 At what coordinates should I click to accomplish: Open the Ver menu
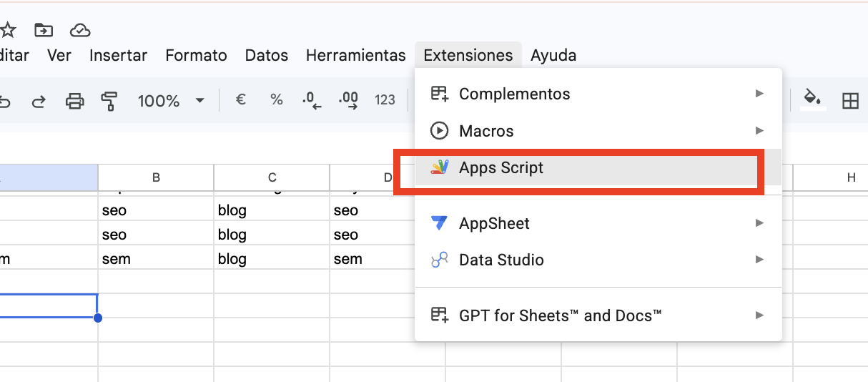point(59,55)
